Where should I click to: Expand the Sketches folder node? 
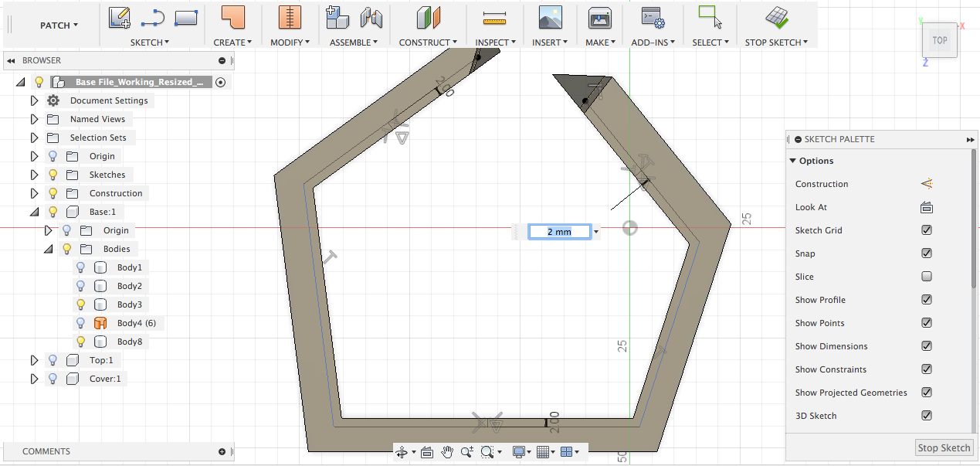[34, 175]
